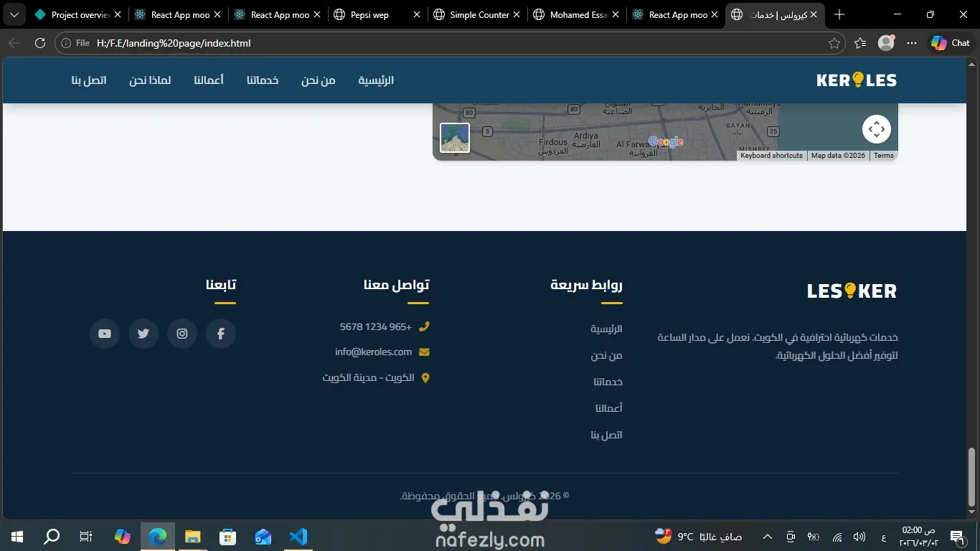Open أعمالنا in the top navigation
This screenshot has width=980, height=551.
coord(209,80)
